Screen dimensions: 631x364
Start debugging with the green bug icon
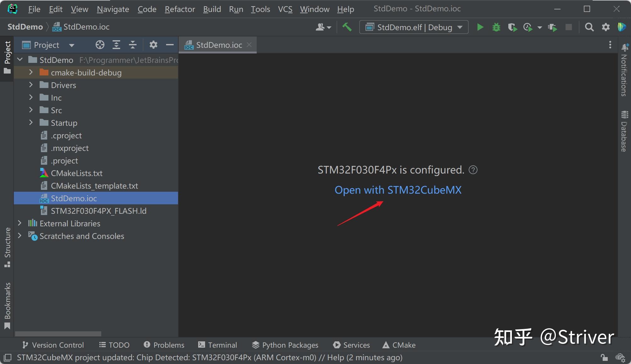point(496,27)
